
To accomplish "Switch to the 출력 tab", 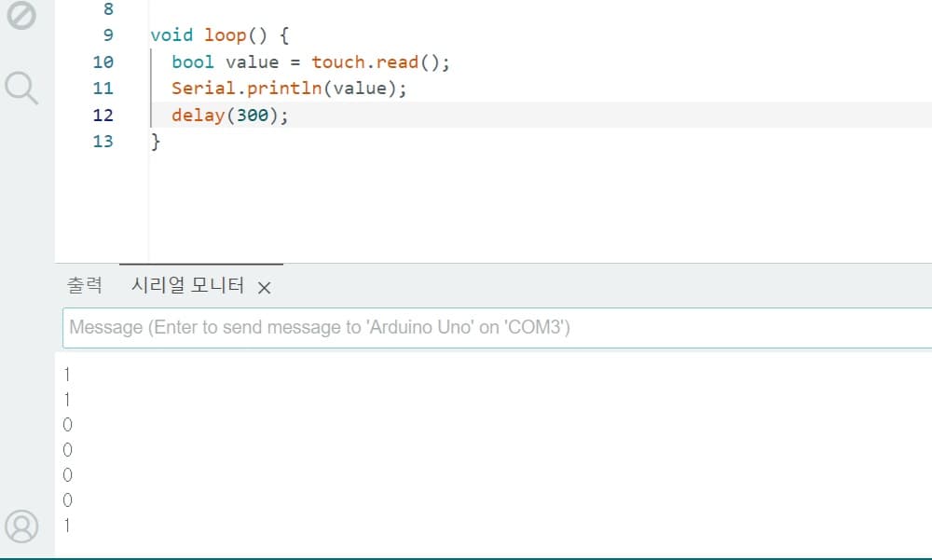I will (85, 286).
